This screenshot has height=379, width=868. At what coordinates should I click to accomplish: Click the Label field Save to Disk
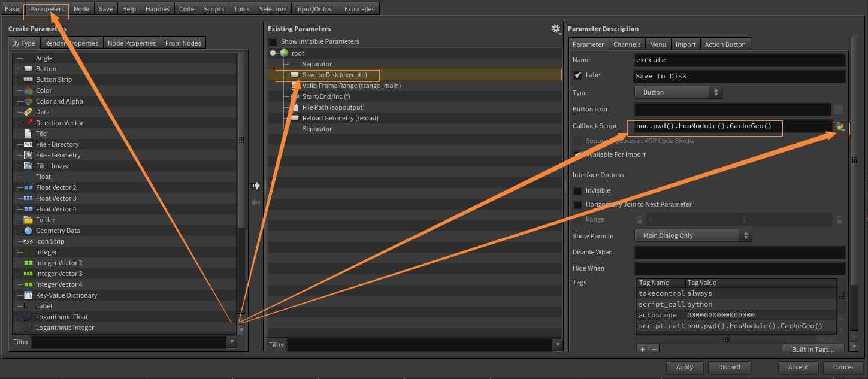coord(740,76)
